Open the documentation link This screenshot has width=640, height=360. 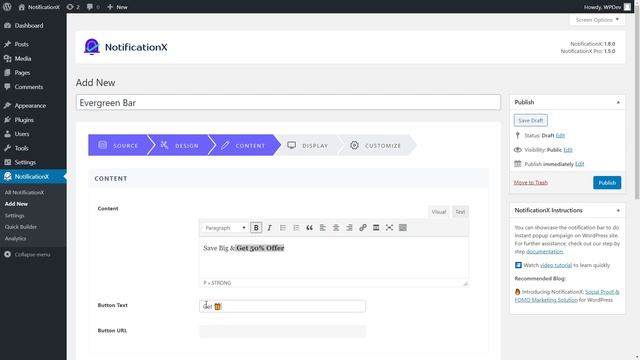coord(544,252)
